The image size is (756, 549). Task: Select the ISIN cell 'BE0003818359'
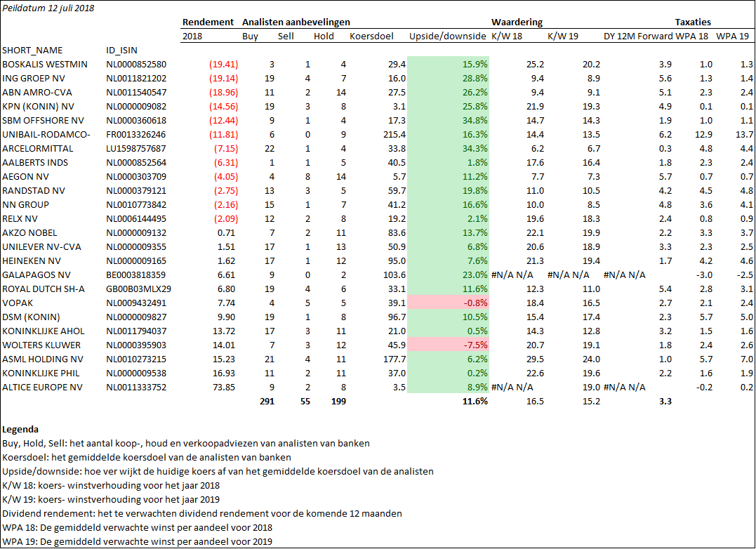click(136, 274)
